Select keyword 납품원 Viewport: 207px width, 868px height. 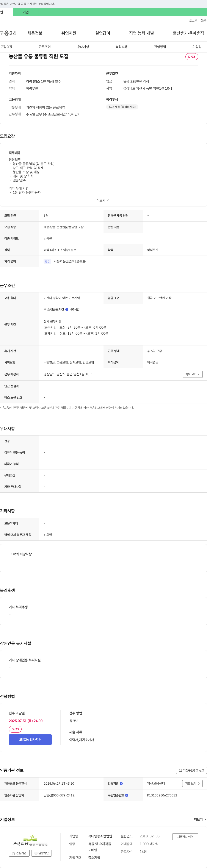(x=47, y=239)
